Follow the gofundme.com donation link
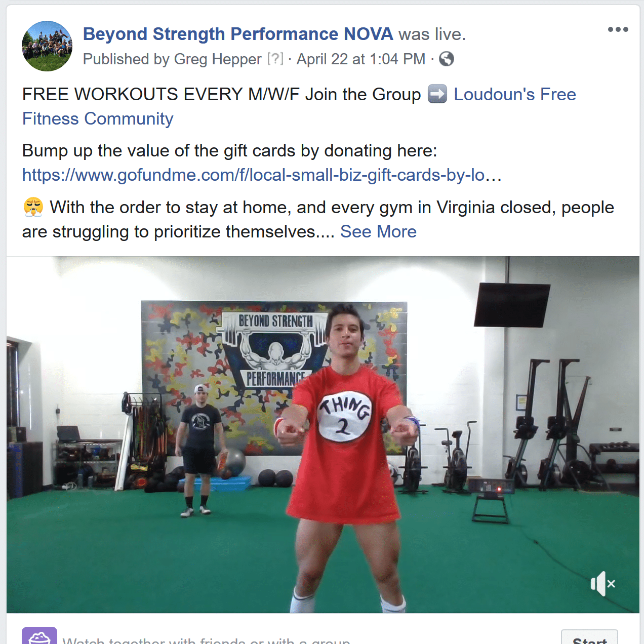 tap(262, 175)
